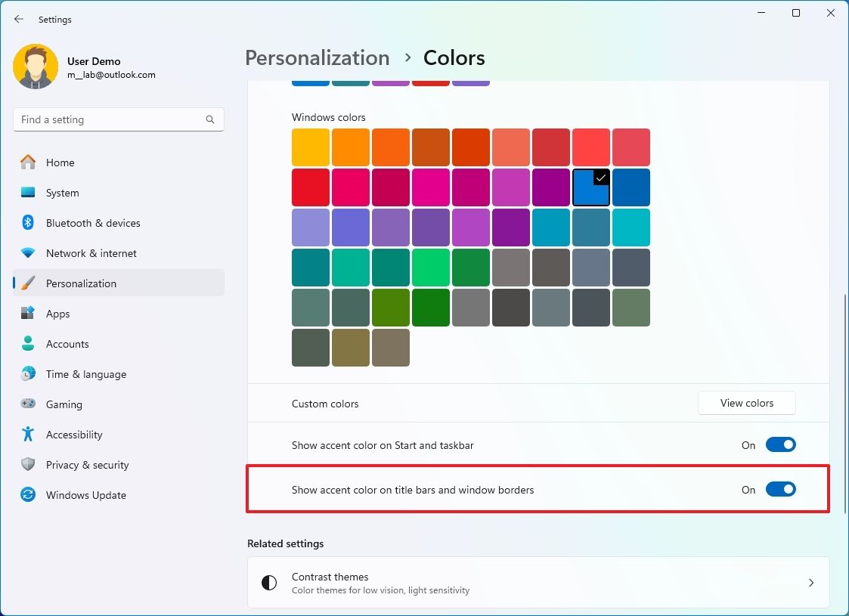The height and width of the screenshot is (616, 849).
Task: Click the Find a setting search box
Action: click(118, 119)
